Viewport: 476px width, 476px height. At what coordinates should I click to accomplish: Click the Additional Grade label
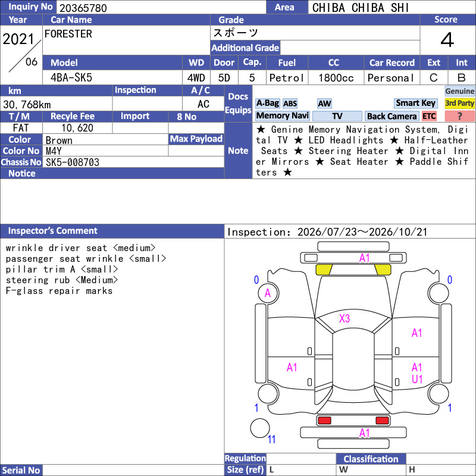[245, 48]
